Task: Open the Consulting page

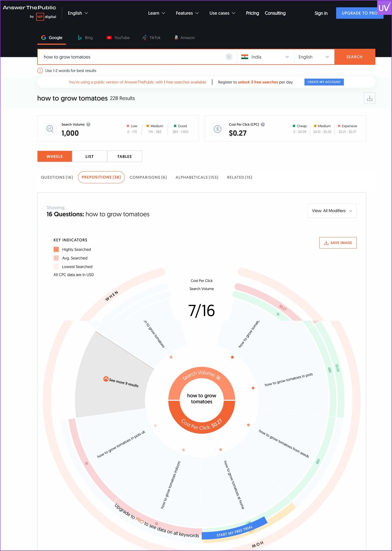Action: [275, 13]
